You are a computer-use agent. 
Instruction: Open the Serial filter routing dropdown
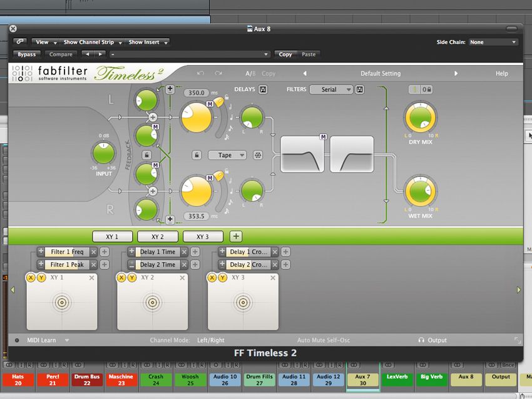331,89
